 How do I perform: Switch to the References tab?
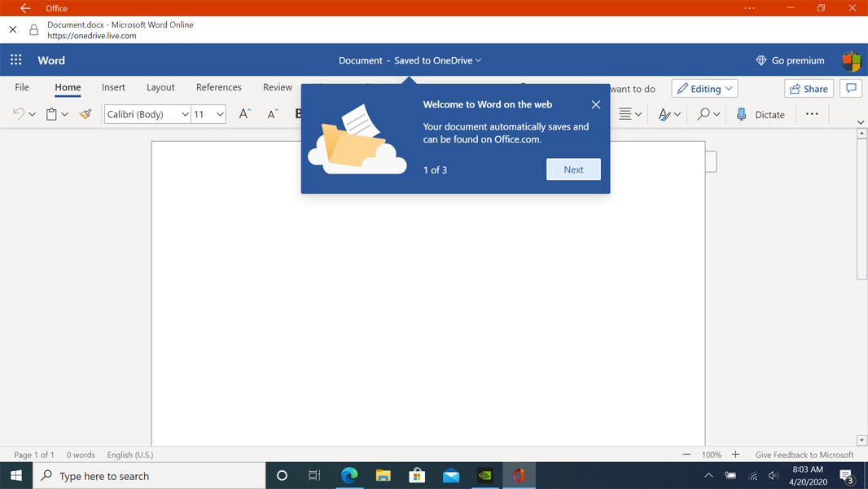coord(218,87)
